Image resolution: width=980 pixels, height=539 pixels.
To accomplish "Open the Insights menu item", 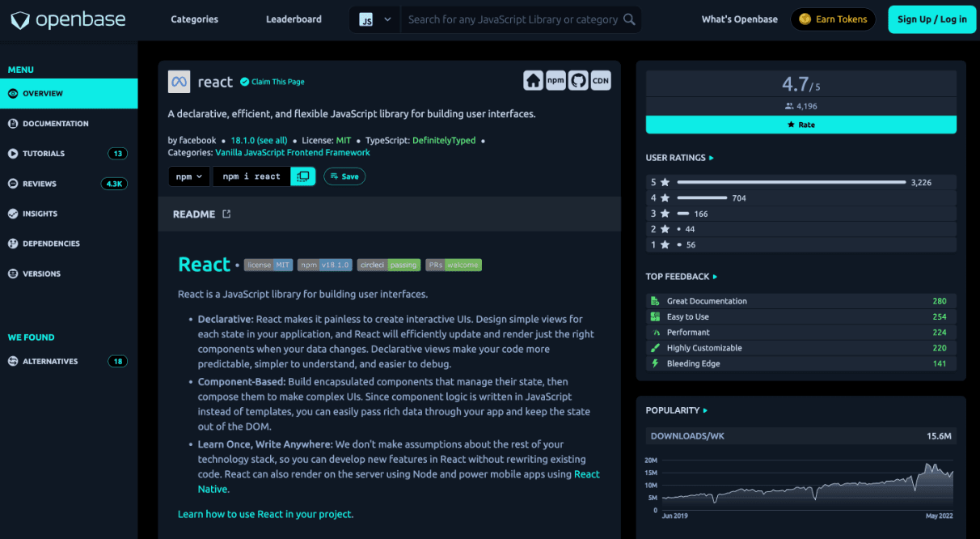I will coord(40,214).
